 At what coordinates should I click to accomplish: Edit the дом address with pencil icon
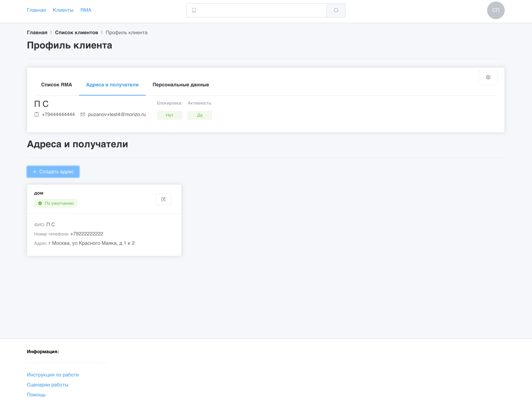coord(163,199)
